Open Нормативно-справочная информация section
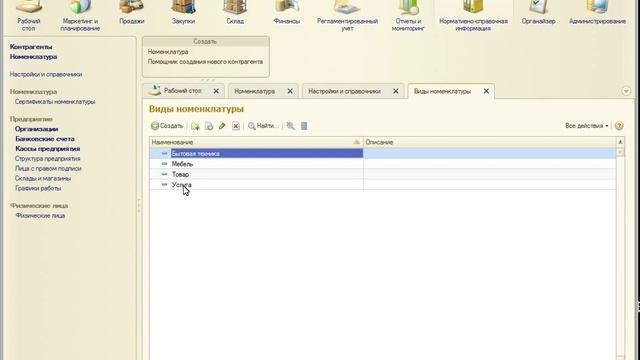Viewport: 640px width, 360px height. [473, 16]
